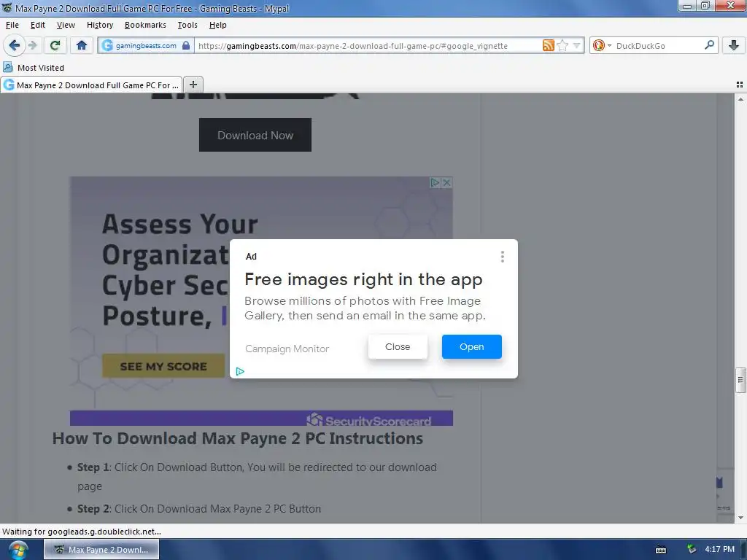Click the forward navigation arrow
Viewport: 747px width, 560px height.
[32, 46]
